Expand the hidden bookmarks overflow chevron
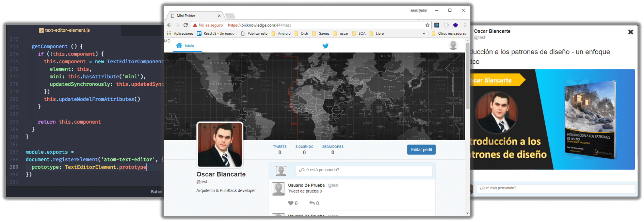The image size is (644, 222). (x=424, y=34)
